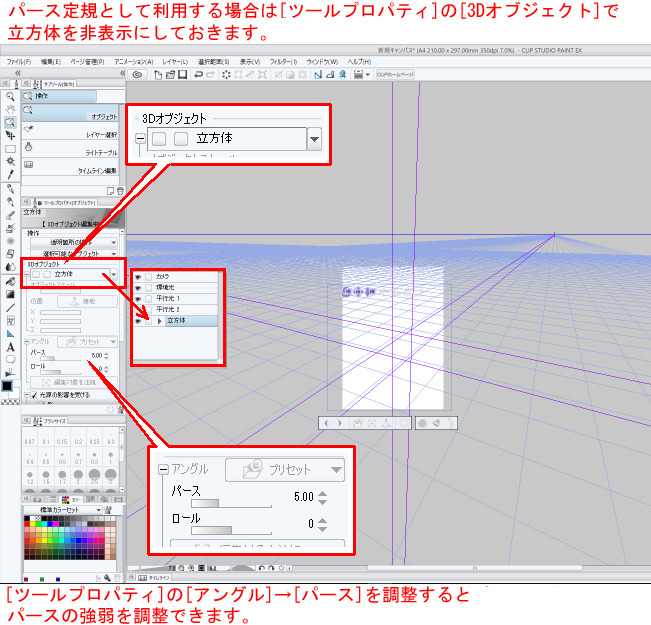Click the ロール slider in tool property
Image resolution: width=651 pixels, height=625 pixels.
pos(60,372)
